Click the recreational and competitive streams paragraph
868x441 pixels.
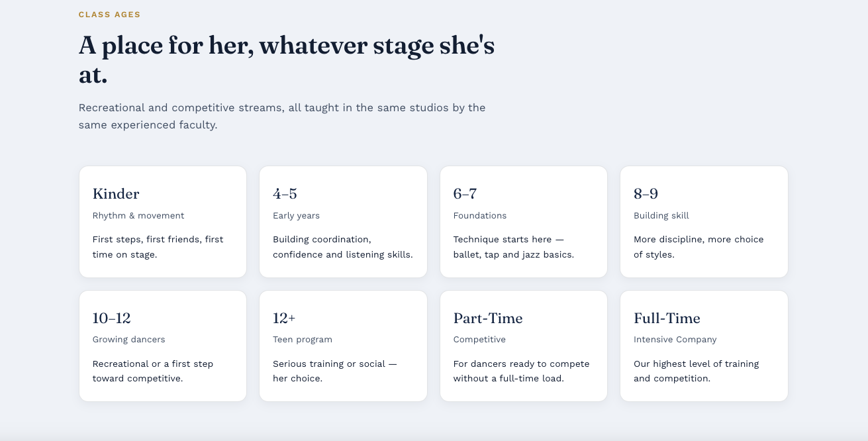[282, 116]
